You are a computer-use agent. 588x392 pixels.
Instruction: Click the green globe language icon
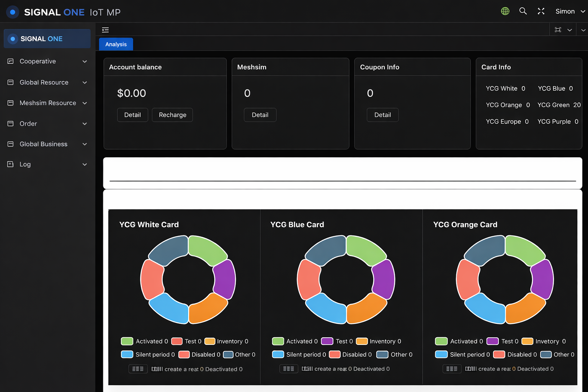505,11
